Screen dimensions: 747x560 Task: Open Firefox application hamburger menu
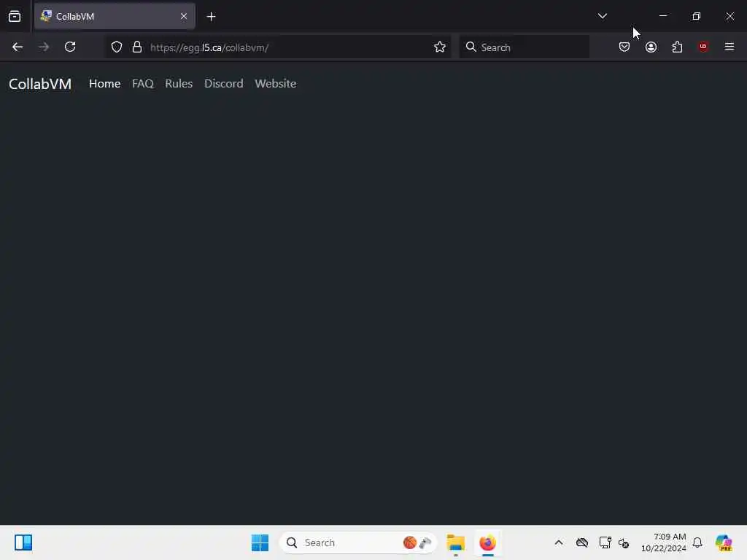pos(729,47)
